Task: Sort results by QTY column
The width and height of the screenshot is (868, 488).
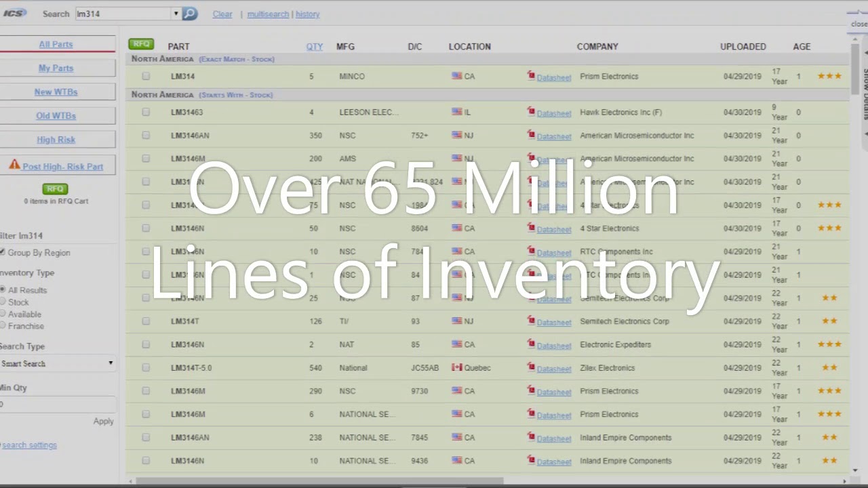Action: (x=315, y=47)
